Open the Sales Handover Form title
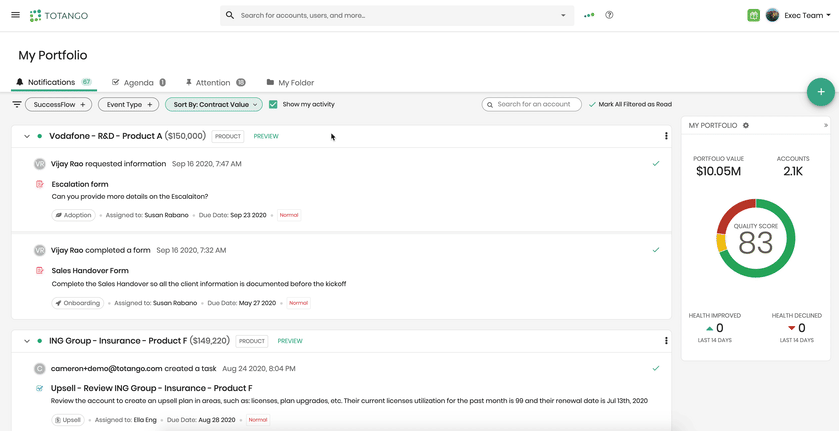 click(x=90, y=270)
